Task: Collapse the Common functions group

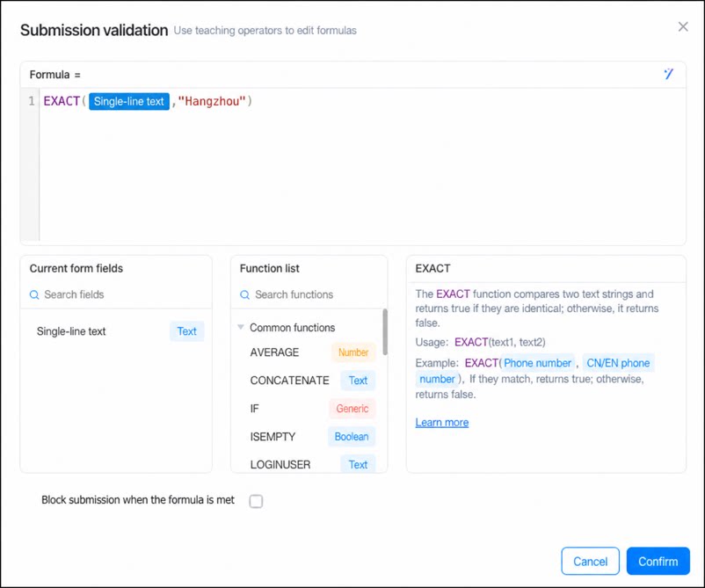Action: pyautogui.click(x=241, y=327)
